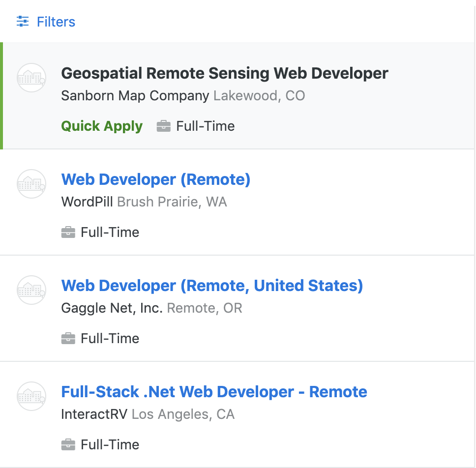Open Web Developer (Remote, United States) listing
This screenshot has height=468, width=476.
click(x=212, y=286)
